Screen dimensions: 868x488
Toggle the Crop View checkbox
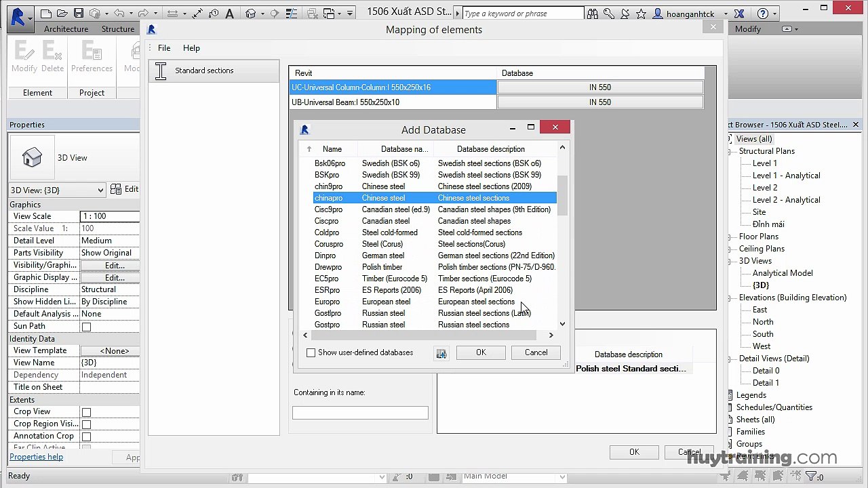[86, 412]
